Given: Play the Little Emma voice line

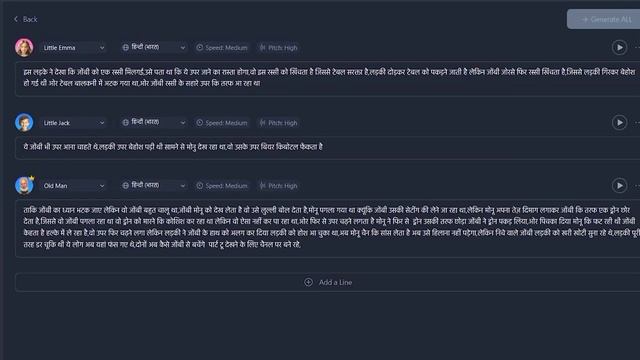Looking at the screenshot, I should pyautogui.click(x=619, y=47).
